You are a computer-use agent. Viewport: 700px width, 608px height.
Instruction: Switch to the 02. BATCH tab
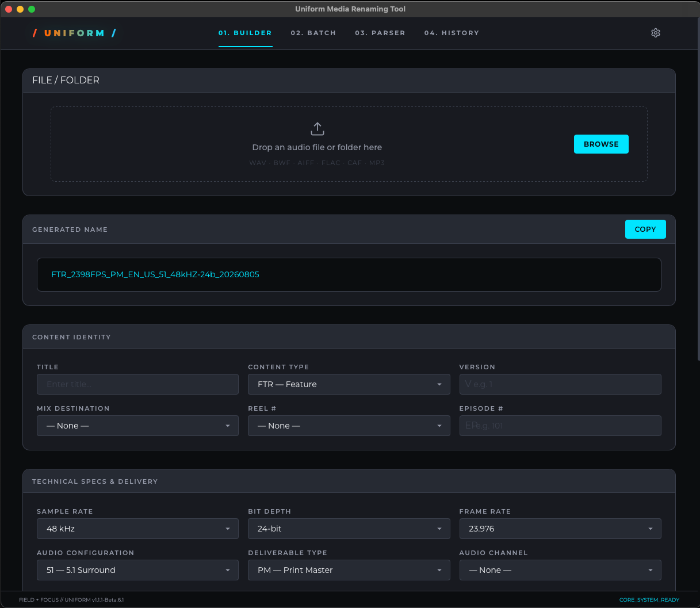pos(313,33)
